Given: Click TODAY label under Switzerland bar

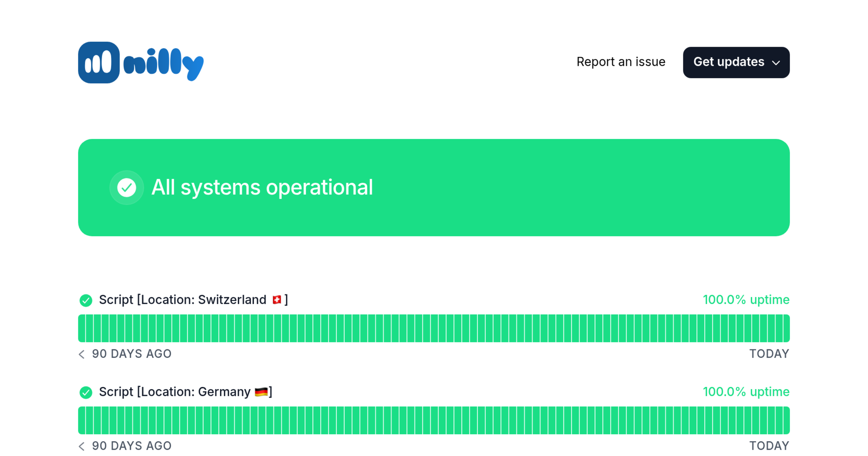Looking at the screenshot, I should coord(769,354).
